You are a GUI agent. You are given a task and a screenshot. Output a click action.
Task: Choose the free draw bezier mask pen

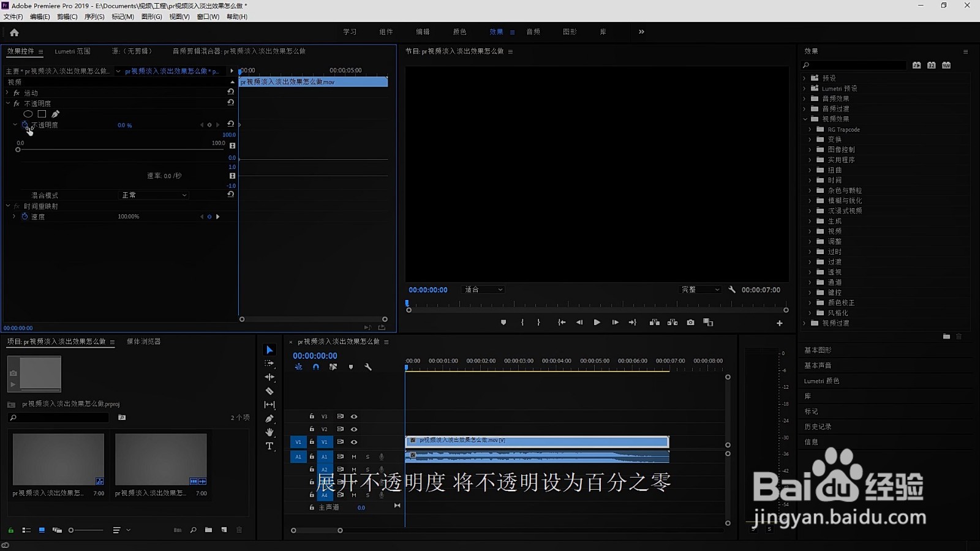coord(56,114)
